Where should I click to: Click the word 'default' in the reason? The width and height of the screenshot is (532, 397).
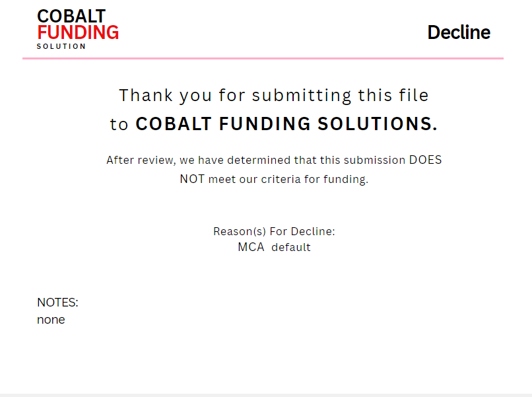click(291, 248)
